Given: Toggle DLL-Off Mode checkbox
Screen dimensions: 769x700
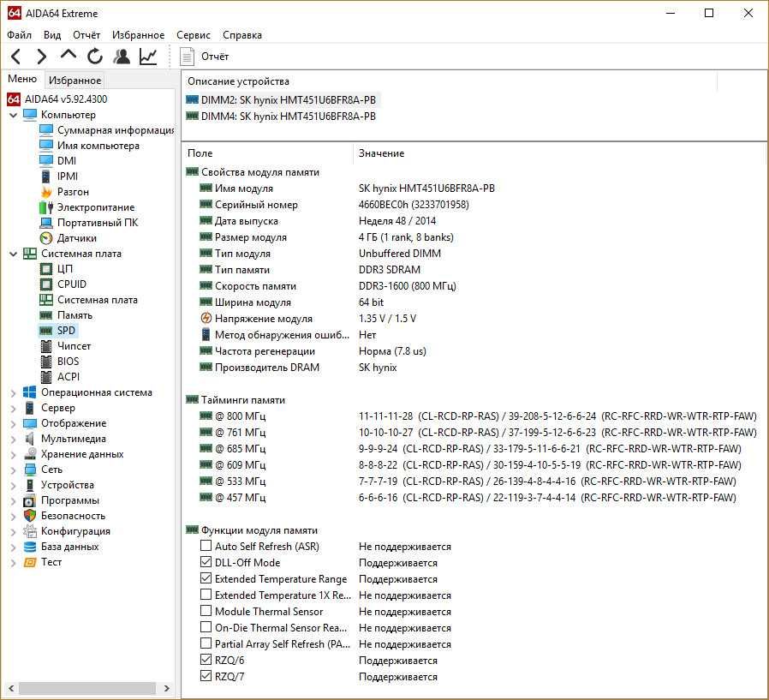Looking at the screenshot, I should (206, 563).
